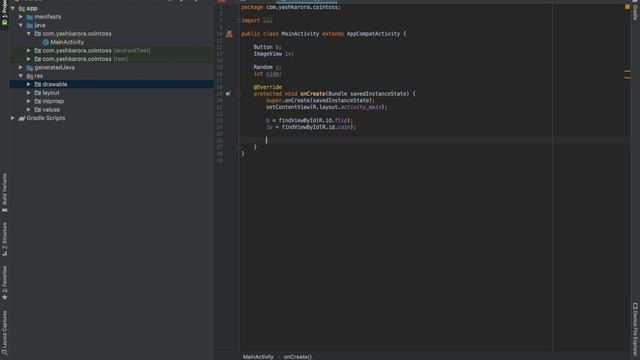Click the class gutter icon beside MainActivity declaration
Viewport: 640px width, 360px height.
pos(229,34)
